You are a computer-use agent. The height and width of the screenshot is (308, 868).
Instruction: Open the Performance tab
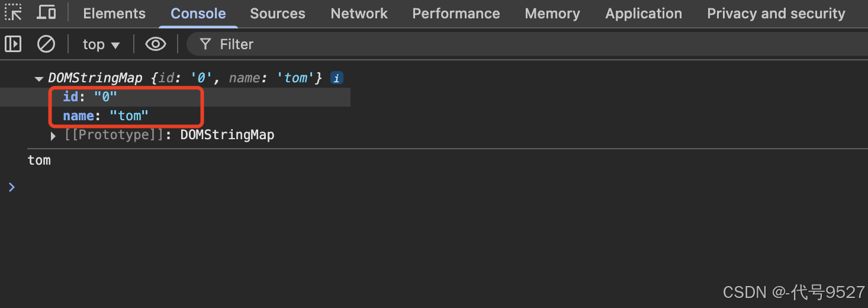[x=456, y=14]
